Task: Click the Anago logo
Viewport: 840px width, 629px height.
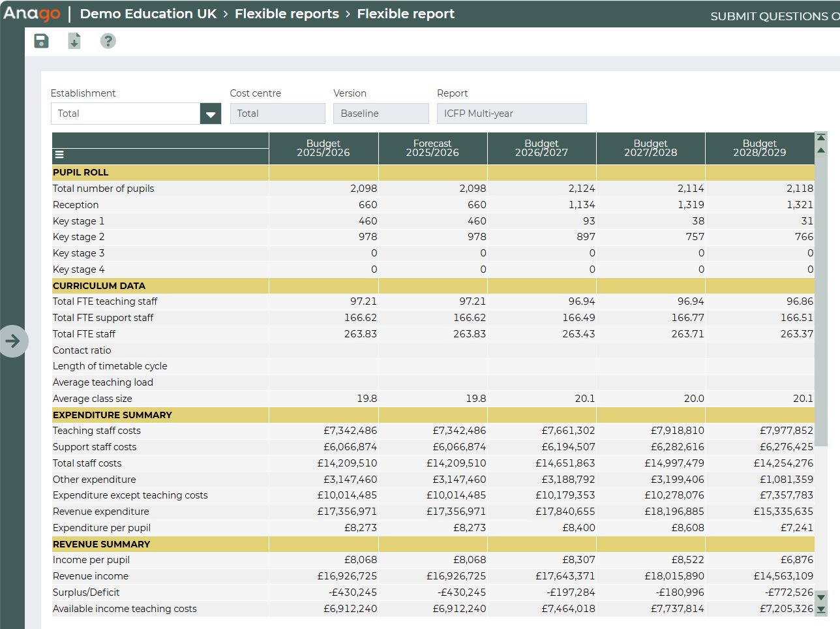Action: [x=32, y=14]
